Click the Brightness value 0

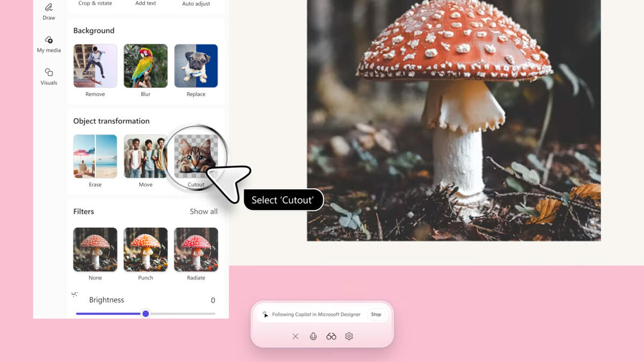[213, 300]
